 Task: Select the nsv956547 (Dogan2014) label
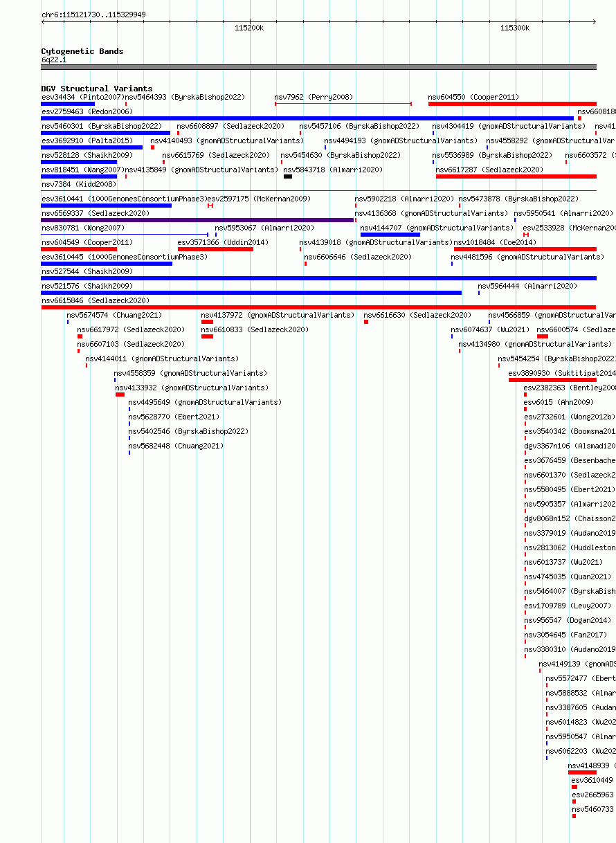click(x=568, y=621)
